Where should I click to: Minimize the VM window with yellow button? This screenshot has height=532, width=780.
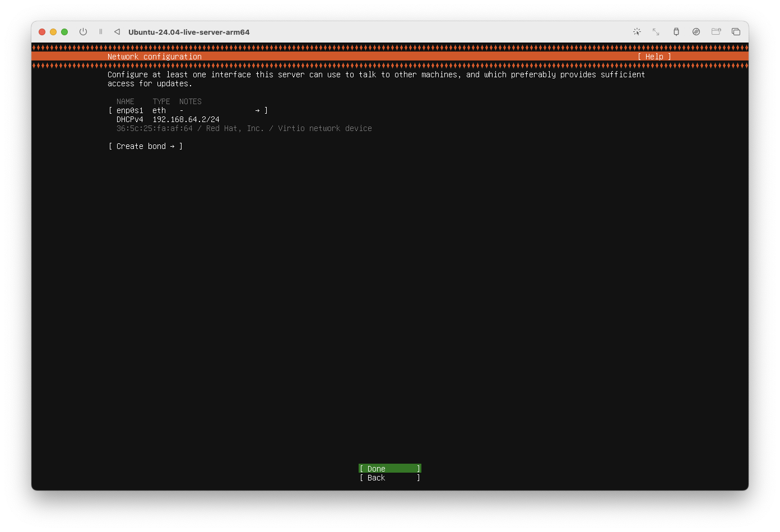53,32
